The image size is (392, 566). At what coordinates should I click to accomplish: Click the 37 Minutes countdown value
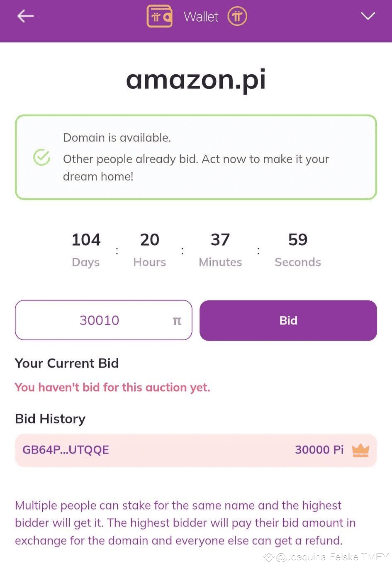(x=220, y=240)
